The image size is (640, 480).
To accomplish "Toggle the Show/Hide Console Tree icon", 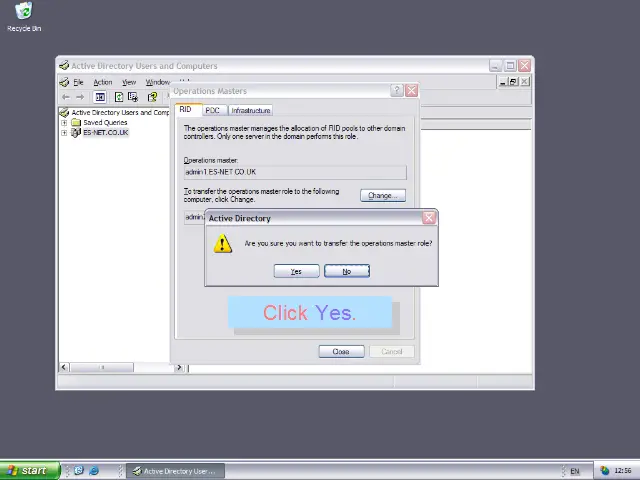I will click(100, 97).
